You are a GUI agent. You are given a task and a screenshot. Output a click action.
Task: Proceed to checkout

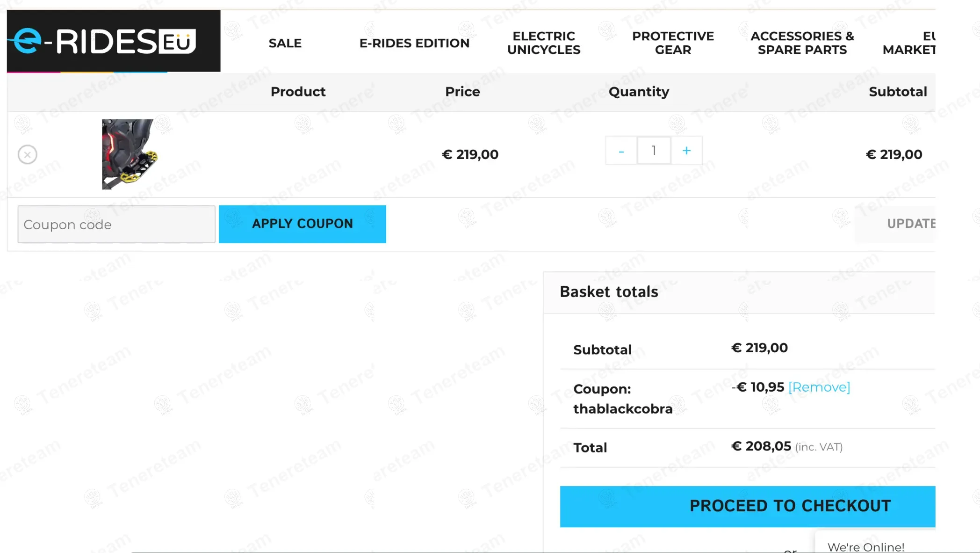pyautogui.click(x=748, y=506)
